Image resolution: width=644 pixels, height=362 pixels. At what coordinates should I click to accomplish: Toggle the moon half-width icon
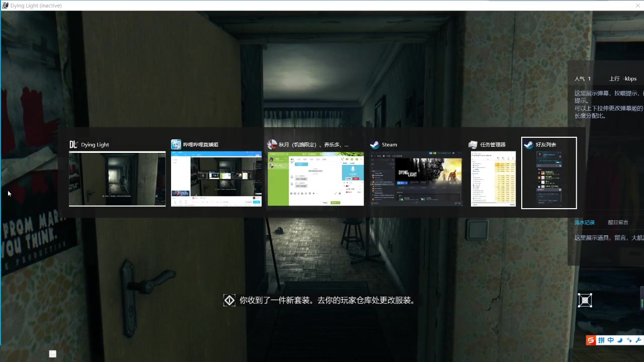620,340
